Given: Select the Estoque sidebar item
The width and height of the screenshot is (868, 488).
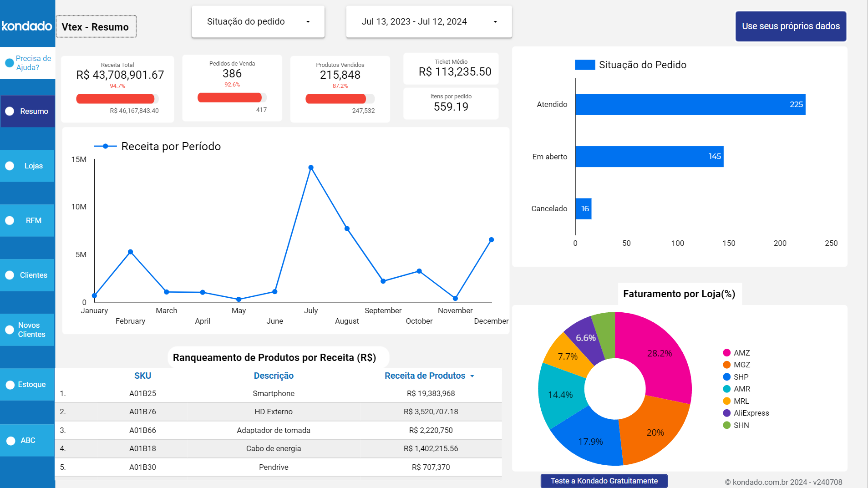Looking at the screenshot, I should coord(27,384).
